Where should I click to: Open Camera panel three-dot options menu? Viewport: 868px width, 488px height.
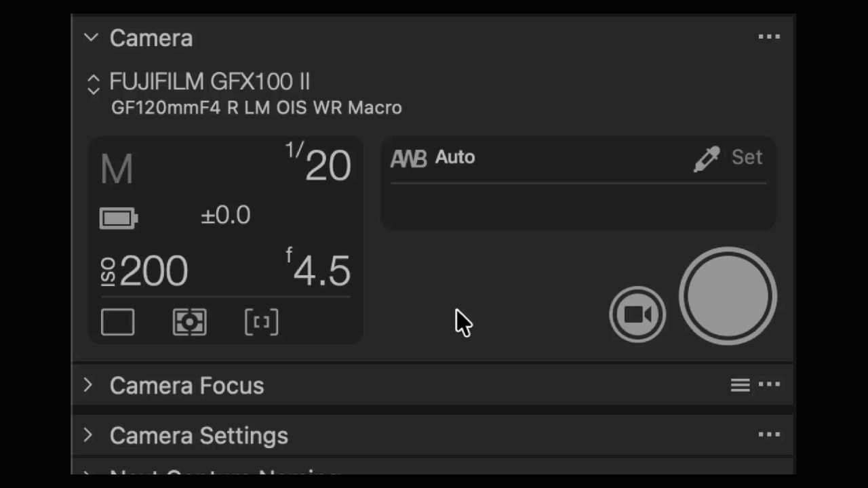pos(769,37)
